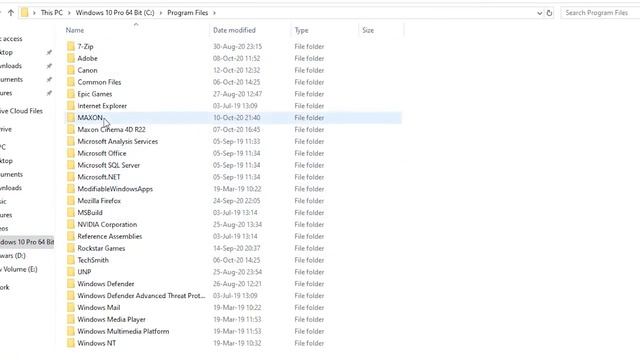Click NVIDIA Corporation folder icon
The image size is (640, 360).
71,224
